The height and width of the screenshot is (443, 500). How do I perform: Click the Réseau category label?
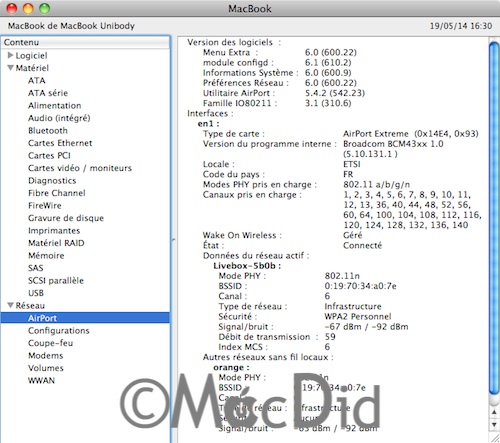coord(30,306)
